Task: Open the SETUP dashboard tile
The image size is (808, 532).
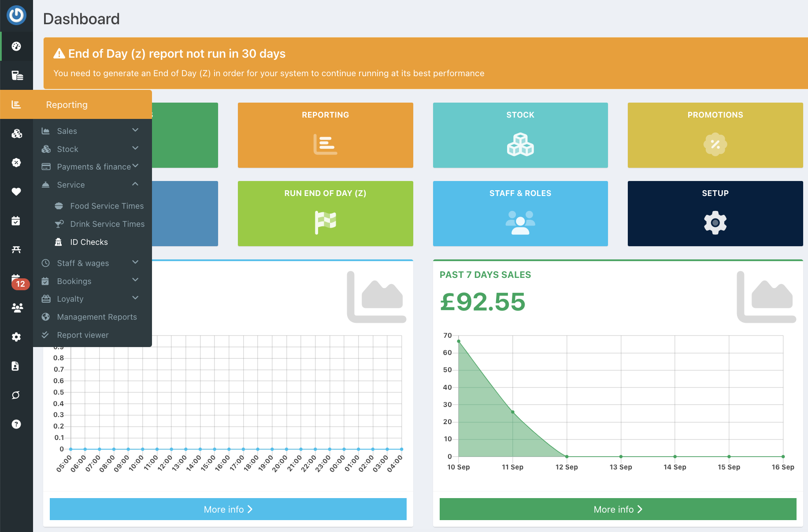Action: pos(715,214)
